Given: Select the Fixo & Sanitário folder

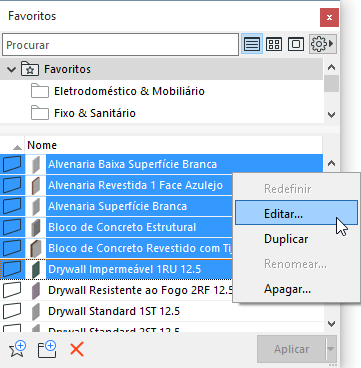Looking at the screenshot, I should pyautogui.click(x=95, y=113).
